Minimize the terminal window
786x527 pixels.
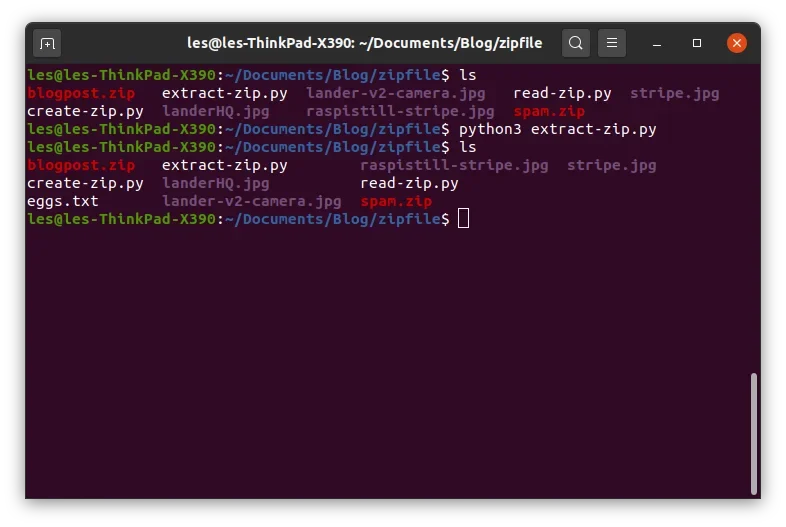[657, 44]
